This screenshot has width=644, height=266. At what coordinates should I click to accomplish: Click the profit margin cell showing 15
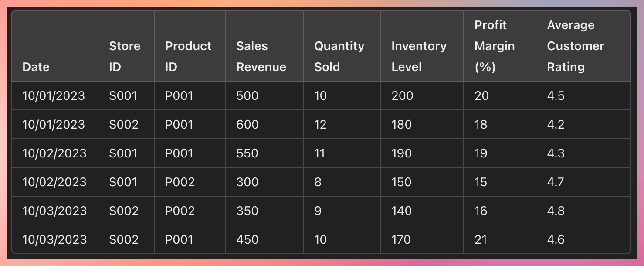(x=481, y=182)
